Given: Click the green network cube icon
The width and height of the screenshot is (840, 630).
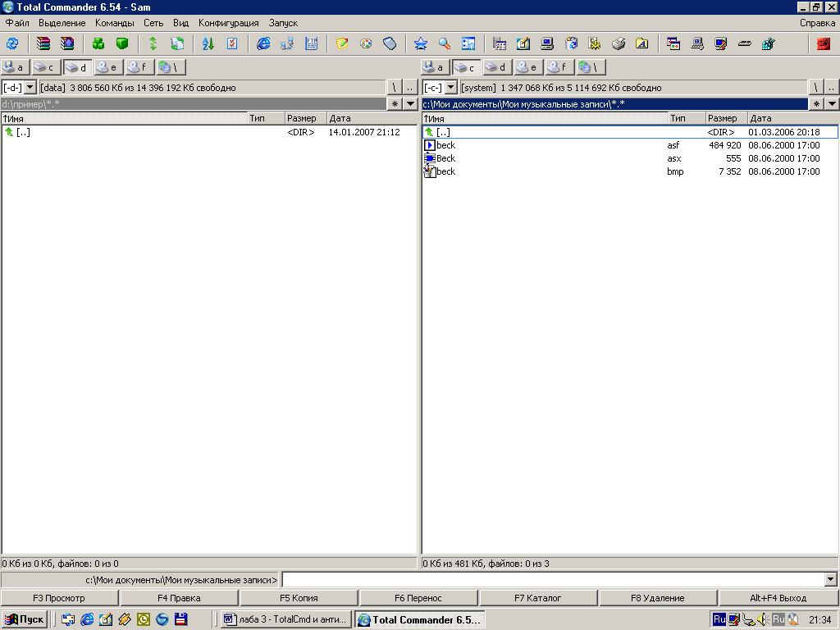Looking at the screenshot, I should point(769,44).
